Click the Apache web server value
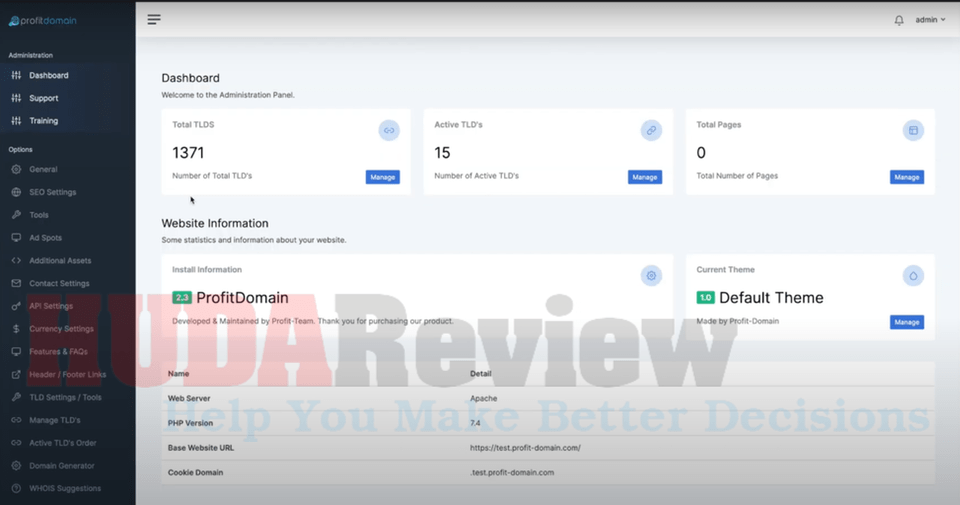 coord(484,398)
